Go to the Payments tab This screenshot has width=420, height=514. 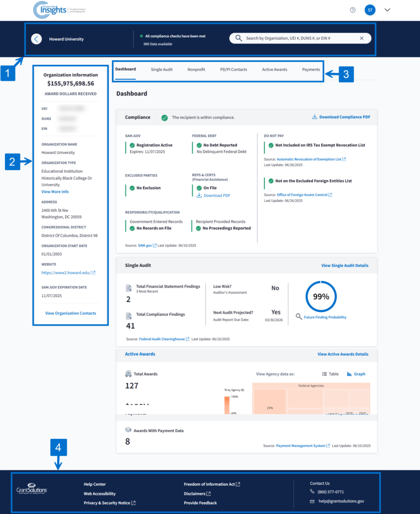(x=311, y=69)
